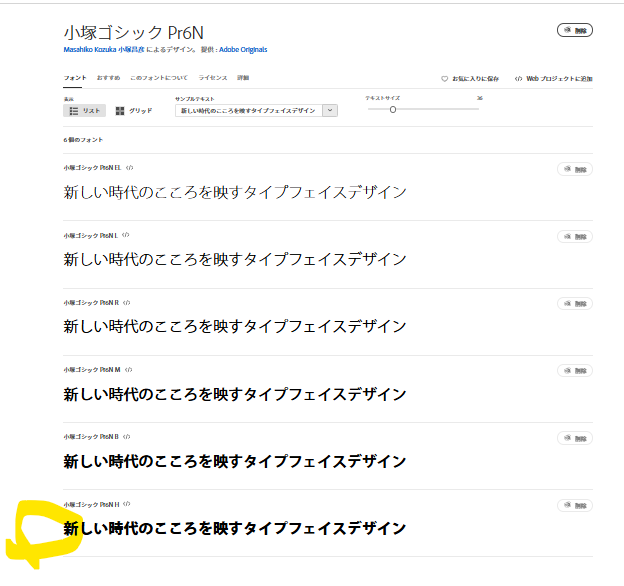Click the remove button for Pr6N H
This screenshot has height=586, width=624.
tap(575, 505)
